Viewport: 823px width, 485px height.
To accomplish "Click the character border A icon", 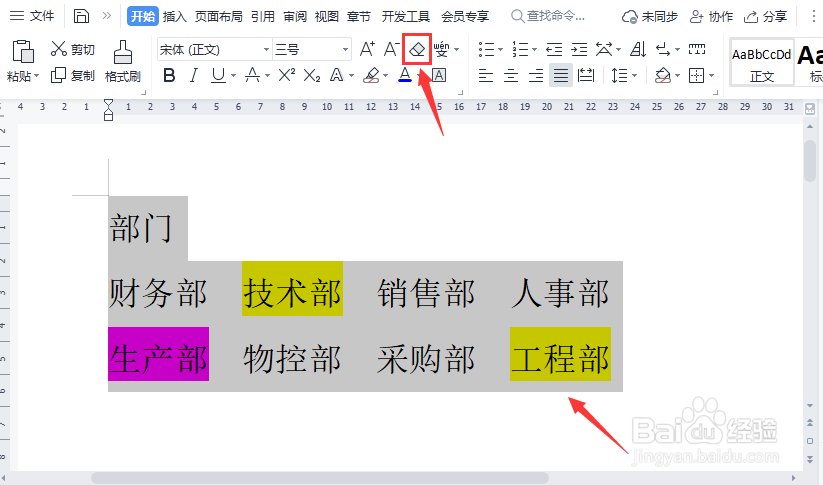I will point(439,76).
